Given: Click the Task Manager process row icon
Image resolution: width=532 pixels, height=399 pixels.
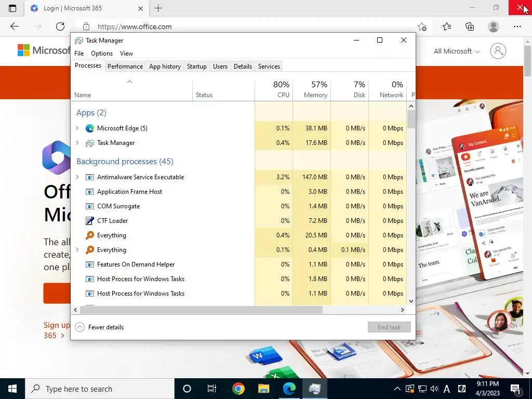Looking at the screenshot, I should 89,143.
